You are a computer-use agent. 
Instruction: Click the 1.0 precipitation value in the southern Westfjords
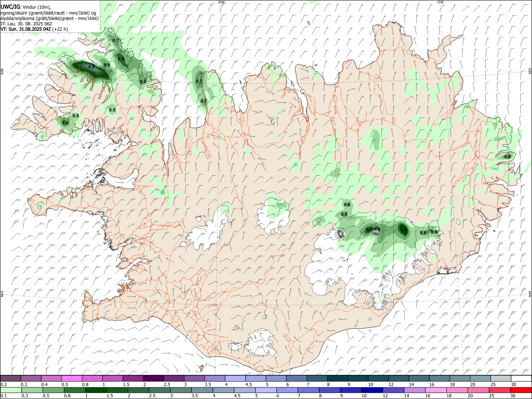click(x=65, y=123)
